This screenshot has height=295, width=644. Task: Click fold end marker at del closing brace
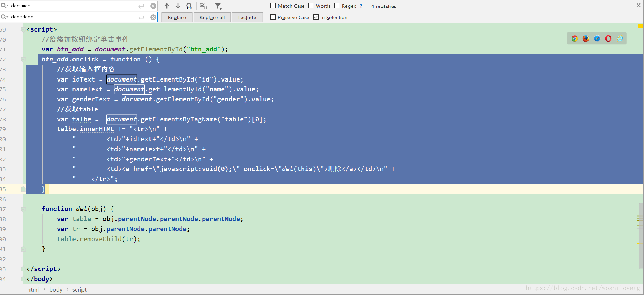point(23,249)
